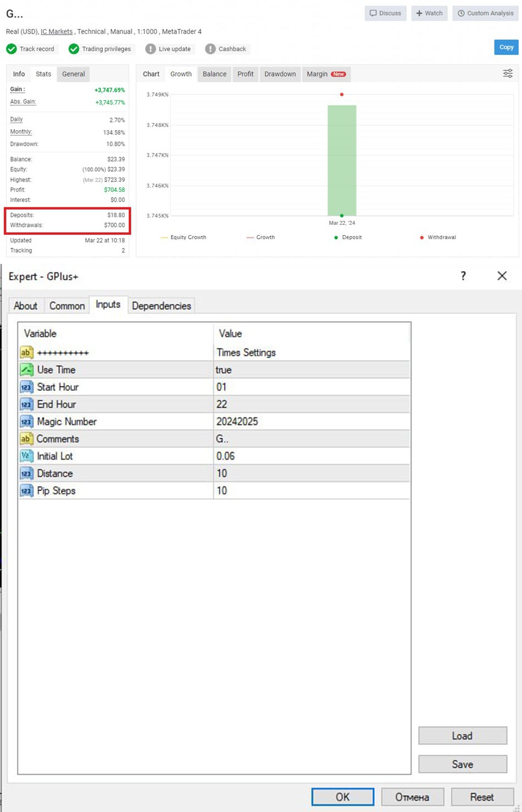Click the Load button

(463, 736)
